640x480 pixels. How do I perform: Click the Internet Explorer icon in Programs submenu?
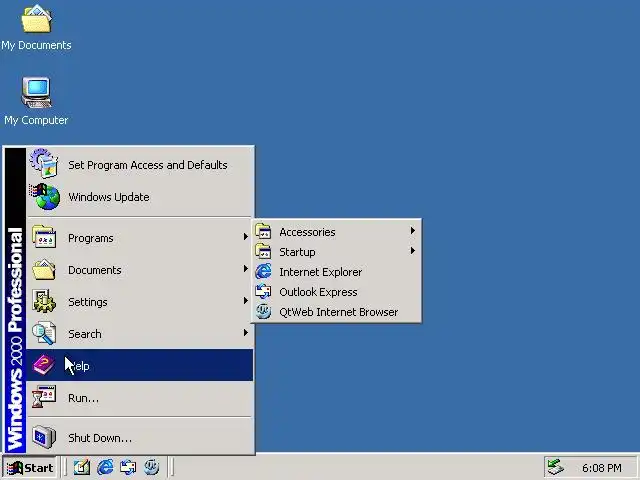click(x=263, y=271)
